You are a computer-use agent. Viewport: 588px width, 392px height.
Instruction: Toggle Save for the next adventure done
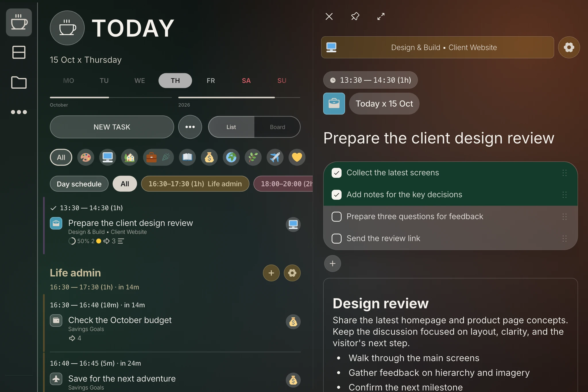coord(56,379)
